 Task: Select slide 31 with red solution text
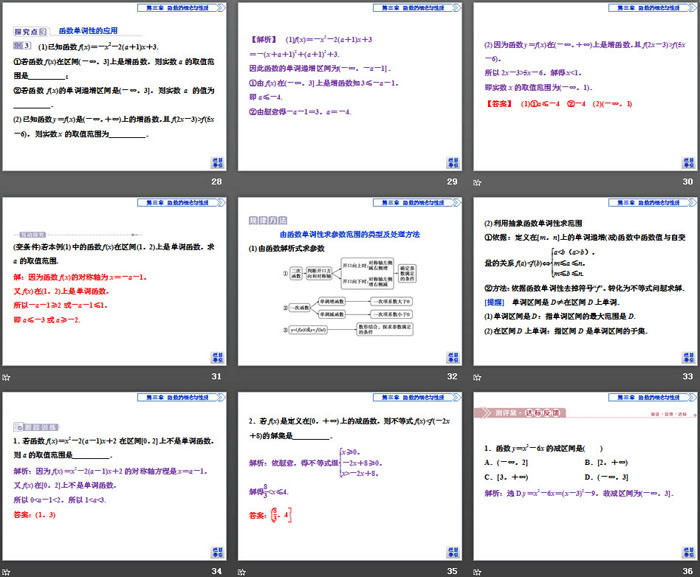pyautogui.click(x=116, y=281)
